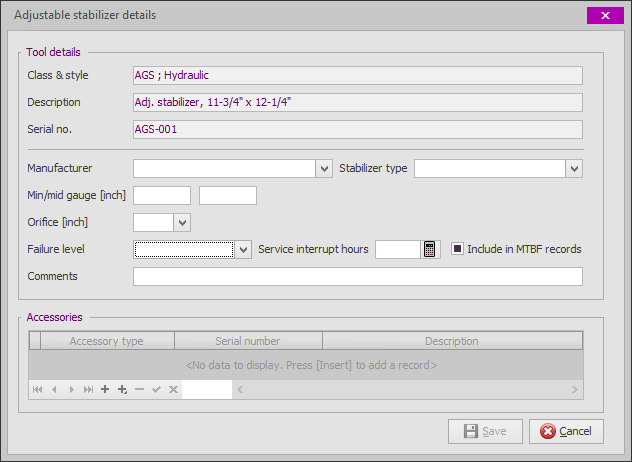
Task: Open the Orifice size dropdown
Action: [182, 222]
